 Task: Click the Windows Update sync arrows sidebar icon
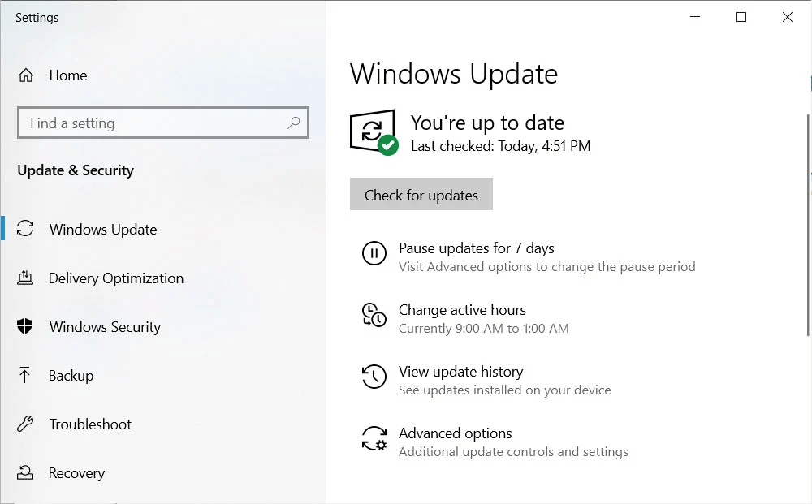tap(25, 229)
